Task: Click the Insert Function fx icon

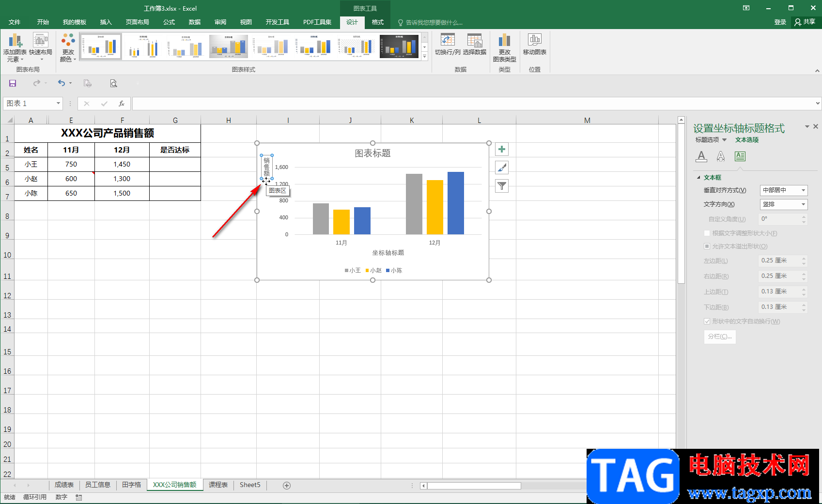Action: click(x=122, y=104)
